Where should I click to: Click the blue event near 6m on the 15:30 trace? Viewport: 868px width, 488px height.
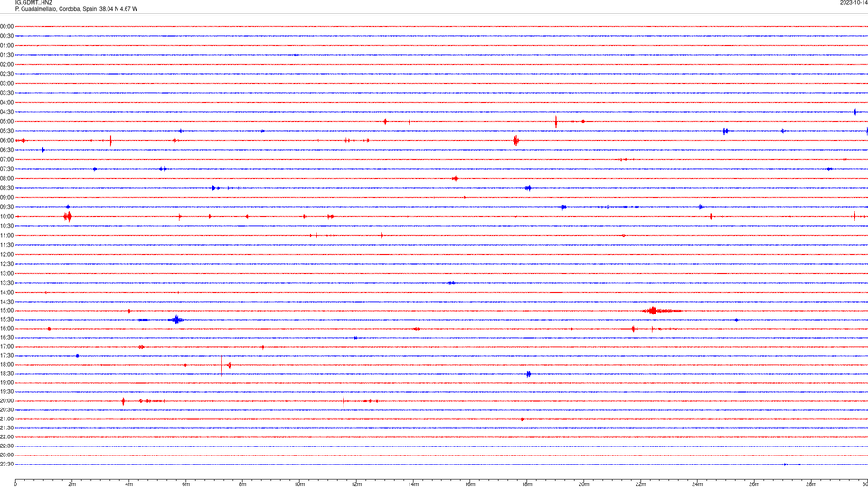(x=176, y=320)
